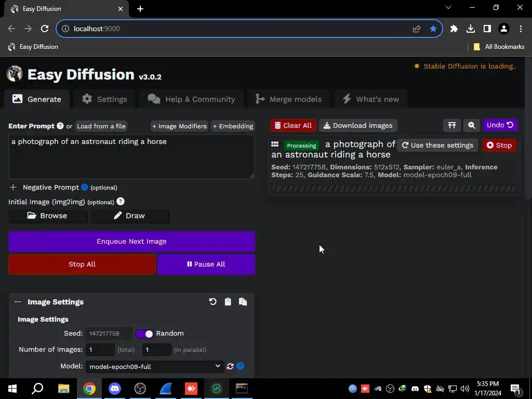Screen dimensions: 532x399
Task: Click the Initial Image help icon
Action: pyautogui.click(x=121, y=202)
